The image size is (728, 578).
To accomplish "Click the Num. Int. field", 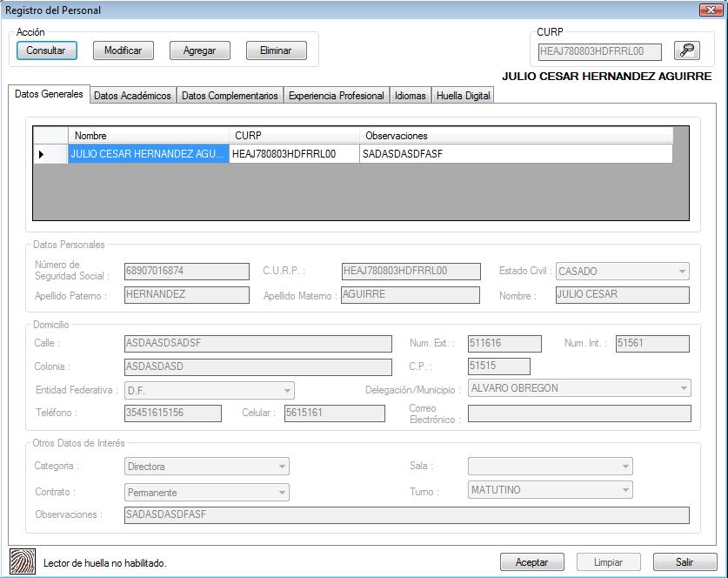I will coord(652,344).
